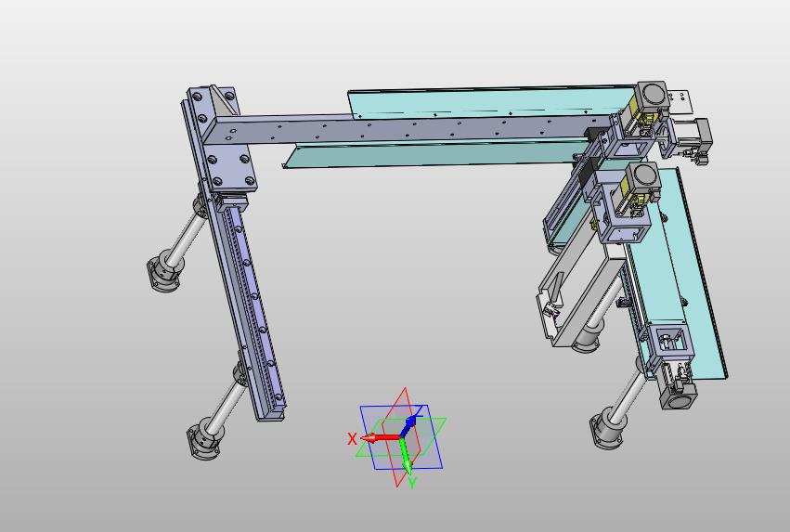Select the green Y axis arrow of the triad

(x=406, y=457)
